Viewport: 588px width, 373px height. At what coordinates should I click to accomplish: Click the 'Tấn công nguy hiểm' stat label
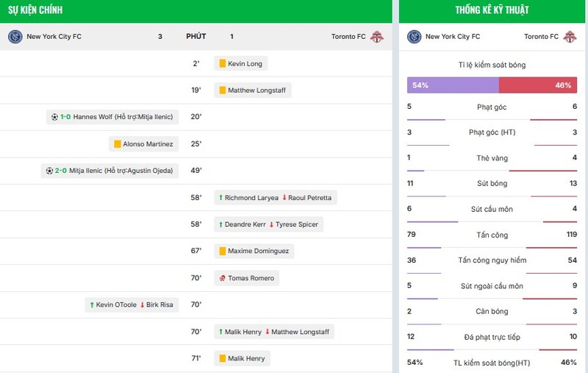click(492, 260)
